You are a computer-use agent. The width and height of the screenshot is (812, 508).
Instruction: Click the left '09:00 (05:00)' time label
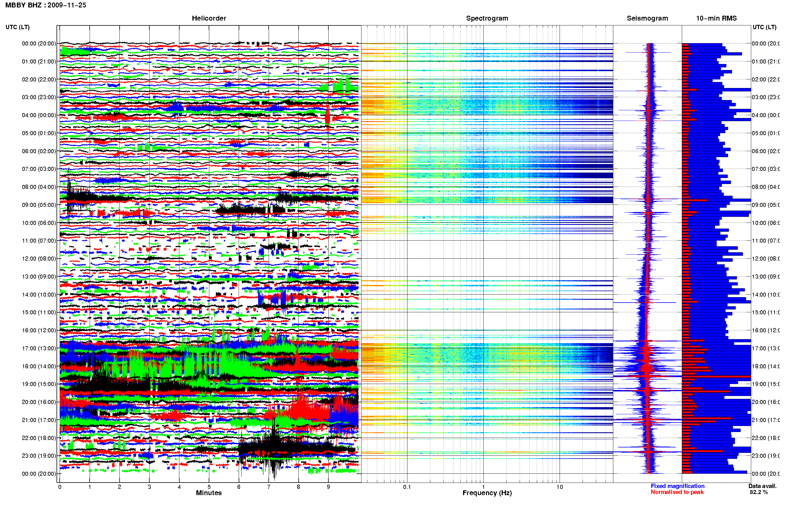coord(39,205)
